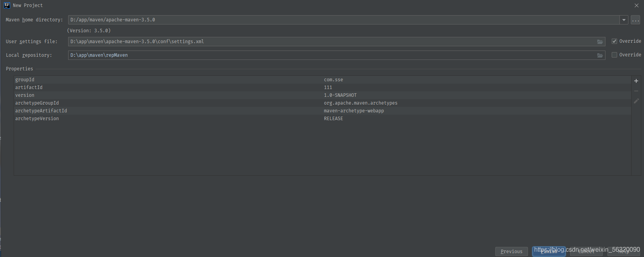This screenshot has height=257, width=644.
Task: Click the Maven home directory field
Action: pyautogui.click(x=343, y=20)
